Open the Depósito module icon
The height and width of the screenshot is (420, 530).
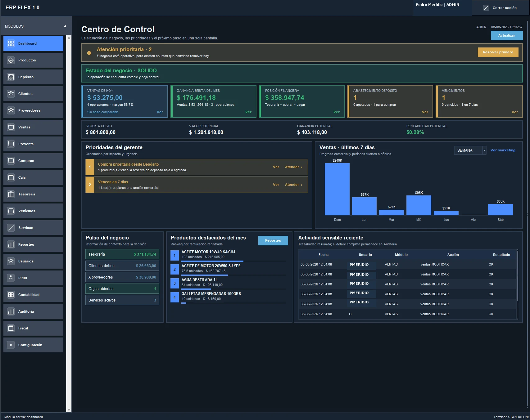pyautogui.click(x=11, y=77)
